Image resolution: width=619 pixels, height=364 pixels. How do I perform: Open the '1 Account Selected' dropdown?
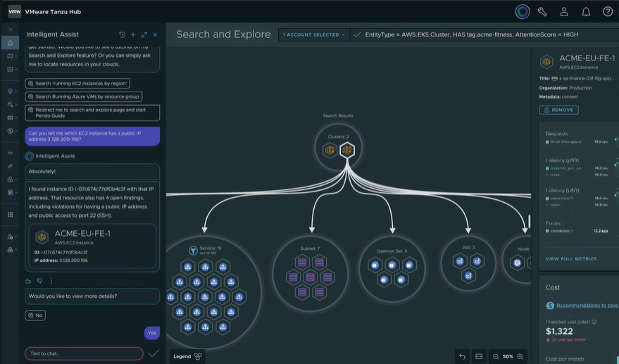[x=314, y=34]
